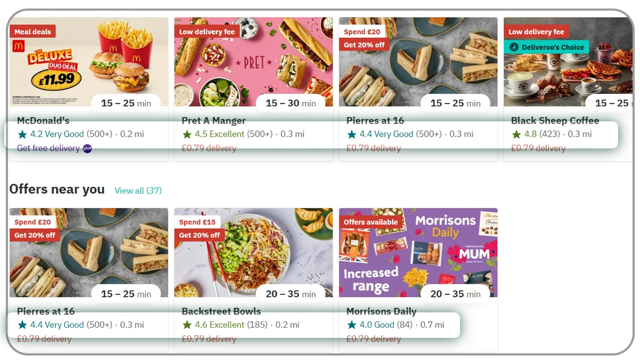640x364 pixels.
Task: Open McDonald's restaurant name
Action: (x=43, y=120)
